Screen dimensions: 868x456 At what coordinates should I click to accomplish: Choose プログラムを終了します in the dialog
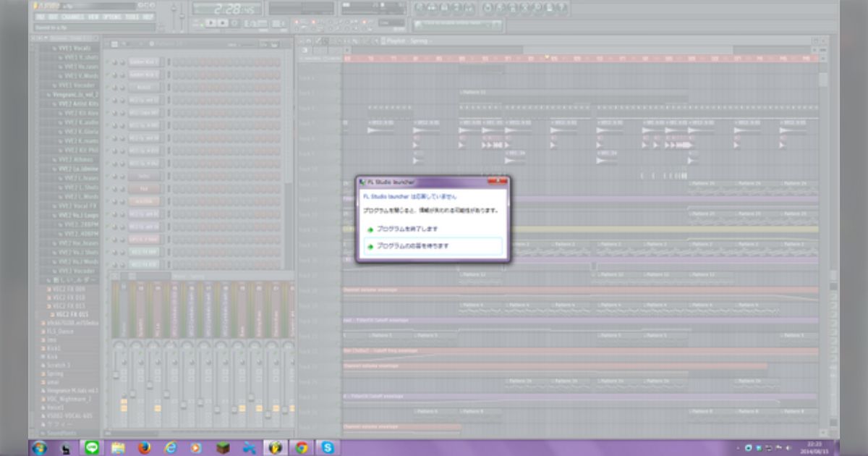pyautogui.click(x=407, y=229)
